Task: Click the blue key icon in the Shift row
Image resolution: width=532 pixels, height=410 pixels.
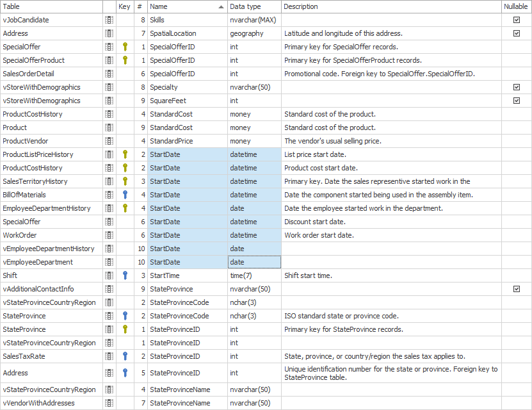Action: point(125,275)
